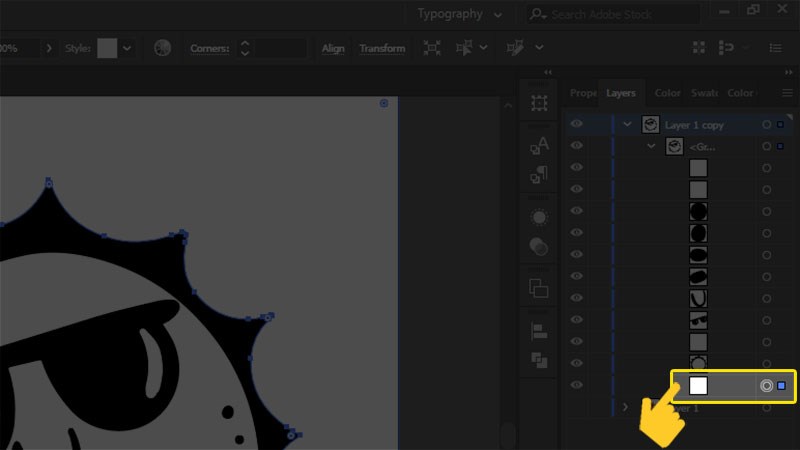
Task: Click the Select Similar Objects icon
Action: 464,48
